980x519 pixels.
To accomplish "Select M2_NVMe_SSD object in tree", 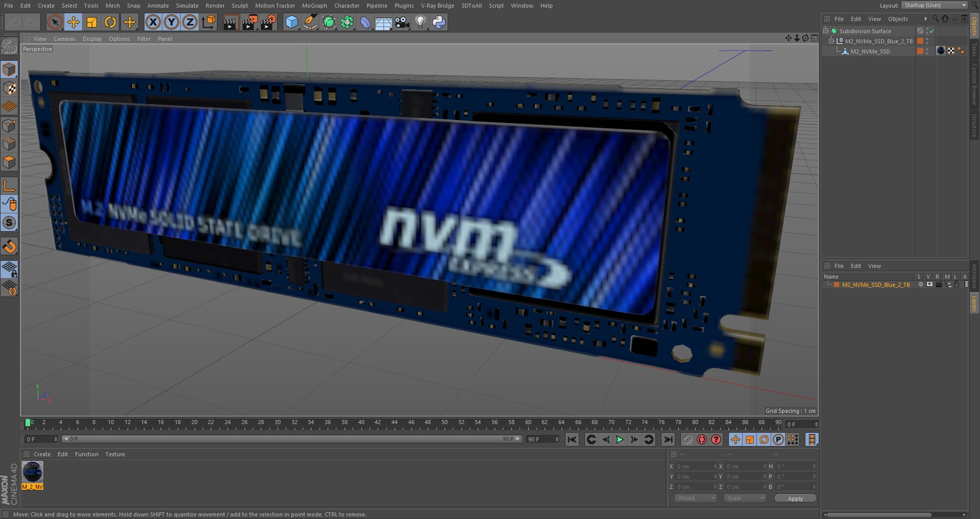I will (x=870, y=52).
